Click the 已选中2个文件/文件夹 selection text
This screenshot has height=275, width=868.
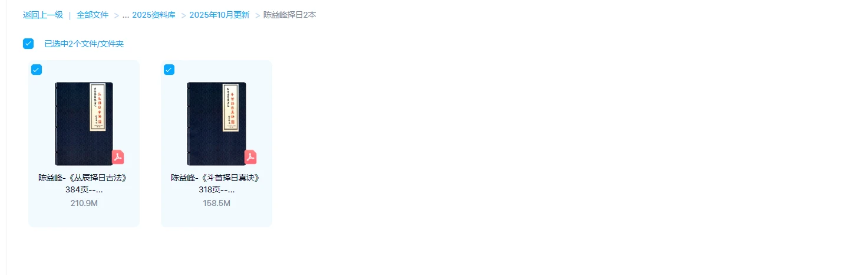(84, 44)
